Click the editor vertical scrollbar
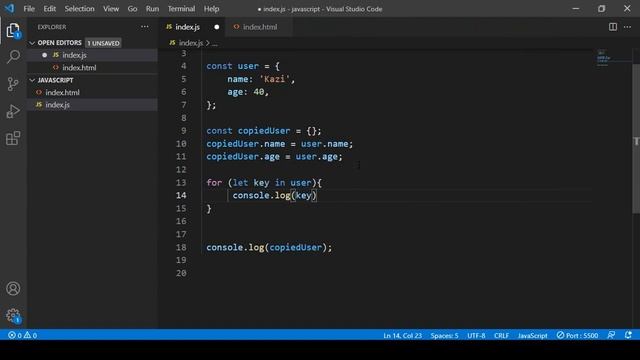Screen dimensions: 640x360 (636, 139)
